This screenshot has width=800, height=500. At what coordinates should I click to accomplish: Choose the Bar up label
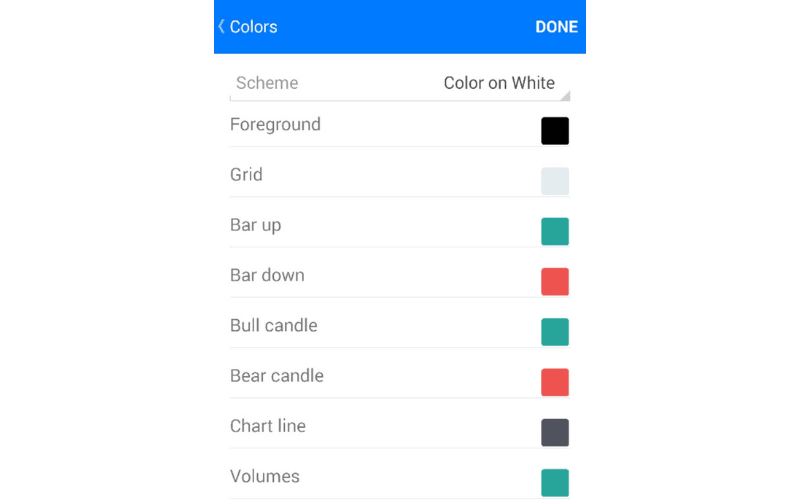(255, 225)
